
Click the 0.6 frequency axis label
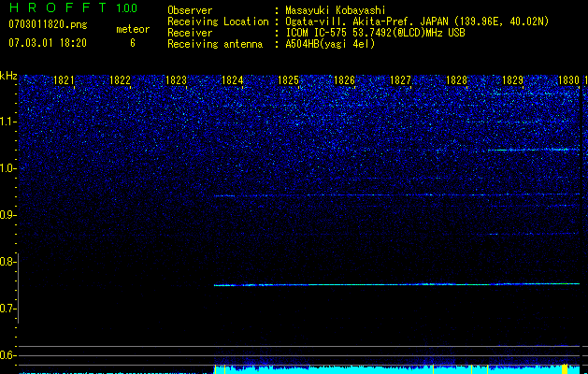[x=7, y=355]
